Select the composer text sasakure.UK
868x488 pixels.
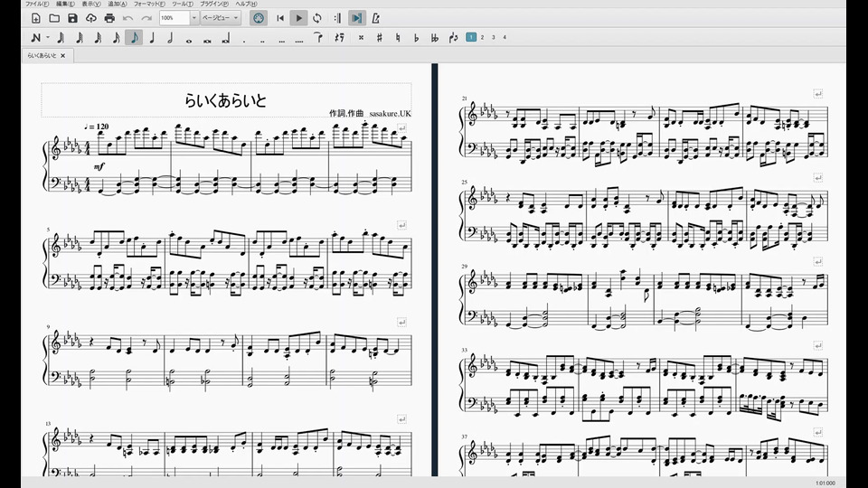pos(391,114)
